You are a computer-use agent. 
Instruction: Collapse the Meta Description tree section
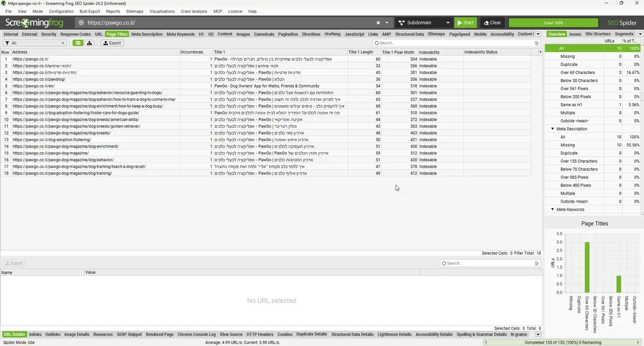552,129
